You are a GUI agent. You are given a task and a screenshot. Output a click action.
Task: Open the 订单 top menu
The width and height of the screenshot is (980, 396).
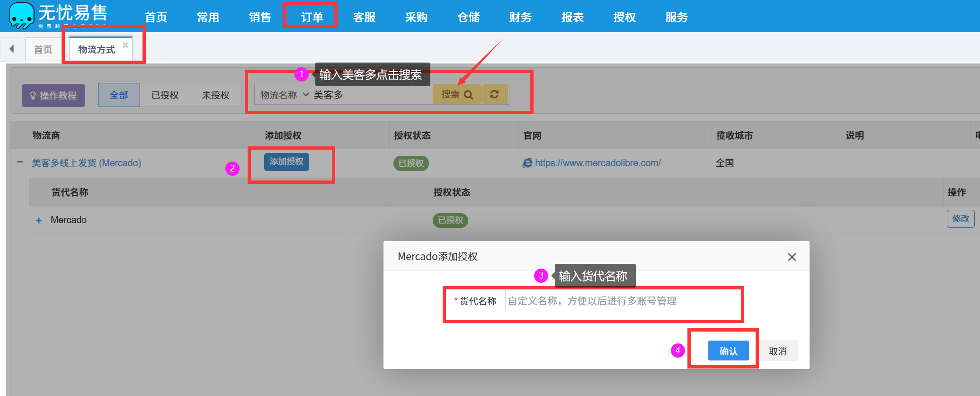pos(312,17)
